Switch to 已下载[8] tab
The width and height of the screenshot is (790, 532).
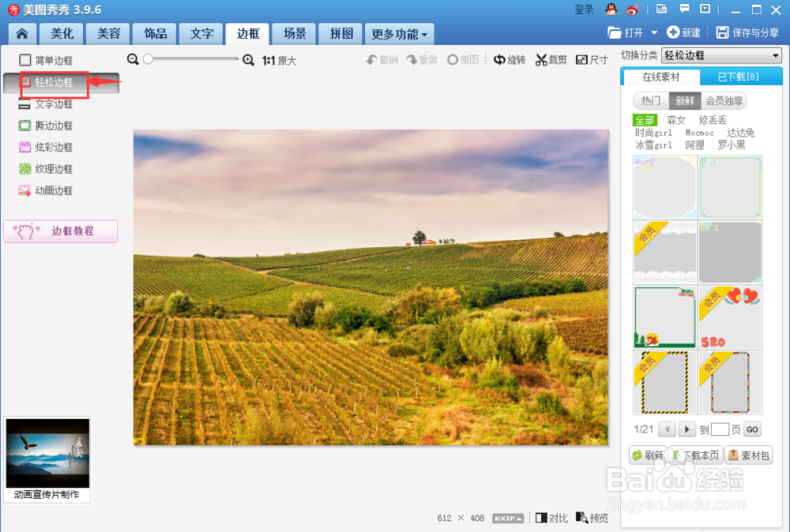738,77
